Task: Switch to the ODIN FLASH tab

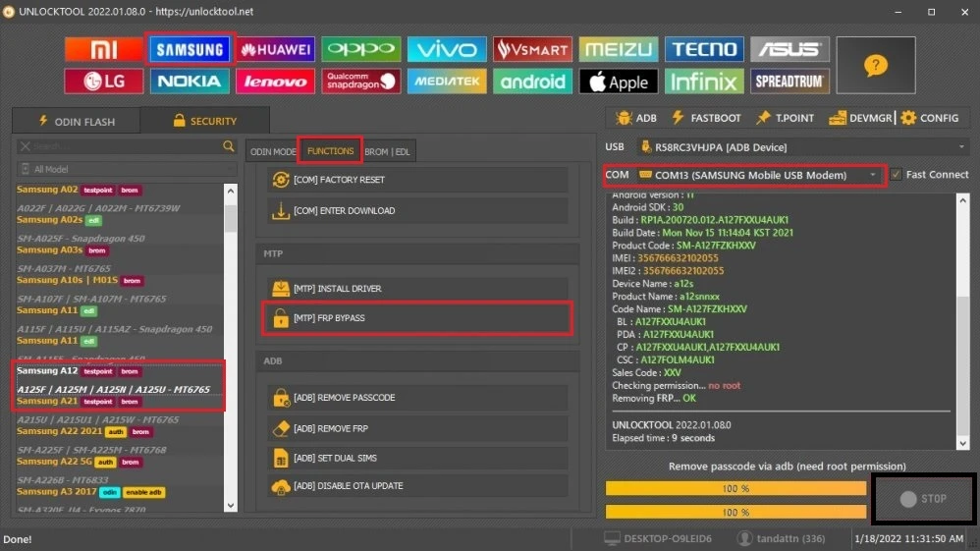Action: coord(77,121)
